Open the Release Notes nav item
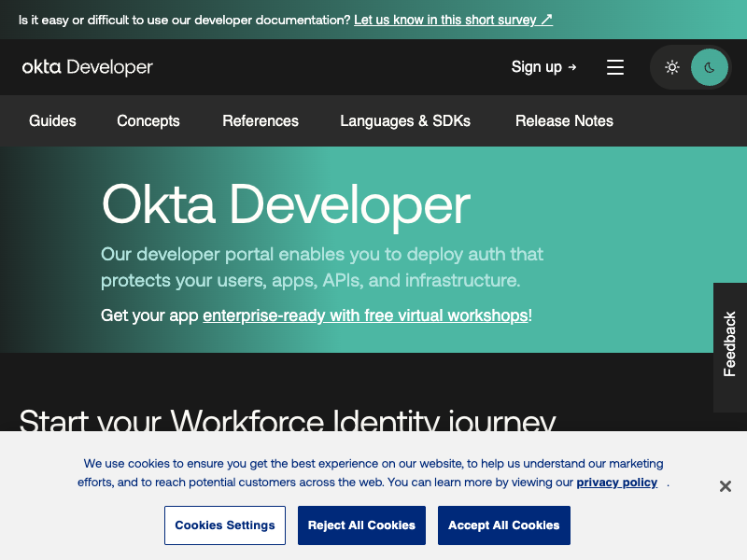747x560 pixels. (x=564, y=121)
